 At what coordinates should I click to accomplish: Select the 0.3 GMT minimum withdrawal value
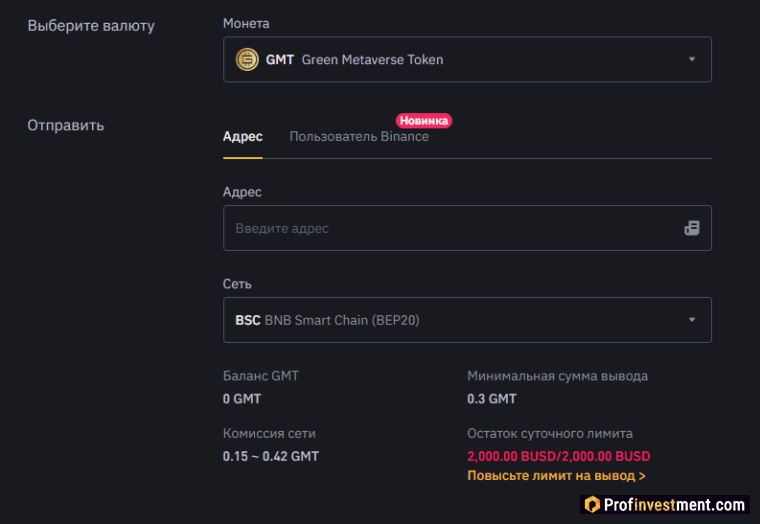point(492,399)
